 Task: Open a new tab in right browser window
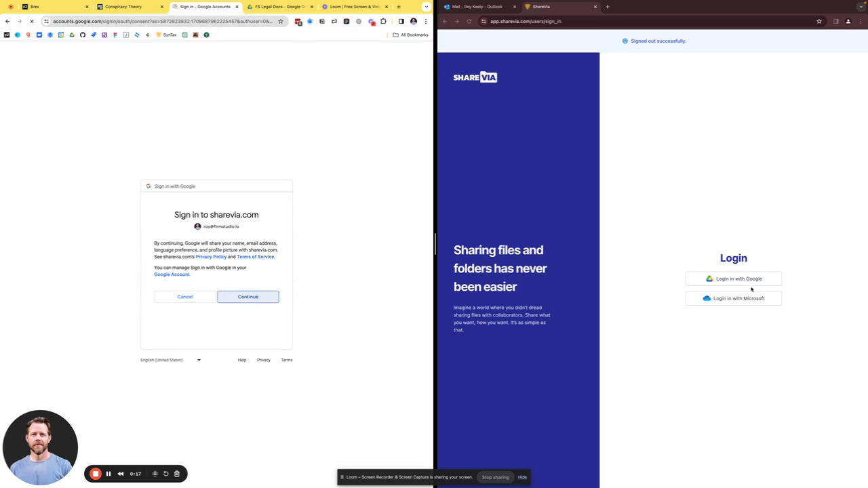coord(608,7)
